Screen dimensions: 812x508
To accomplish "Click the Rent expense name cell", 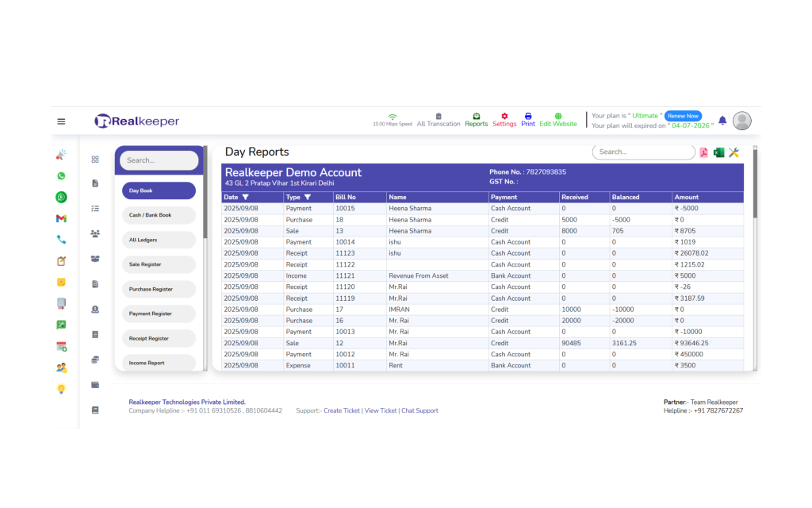I will pos(437,365).
